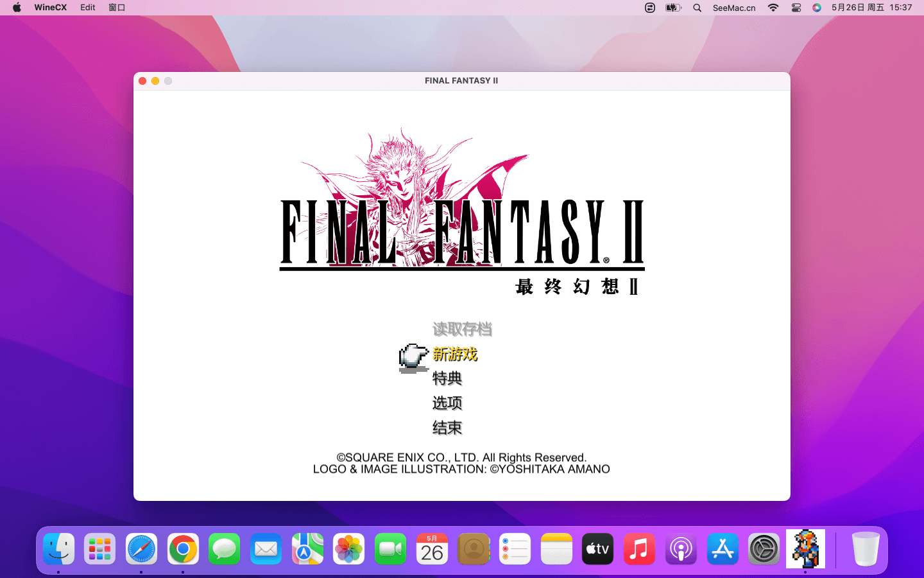Screen dimensions: 924x578
Task: Open the 特典 extras menu entry
Action: tap(447, 378)
